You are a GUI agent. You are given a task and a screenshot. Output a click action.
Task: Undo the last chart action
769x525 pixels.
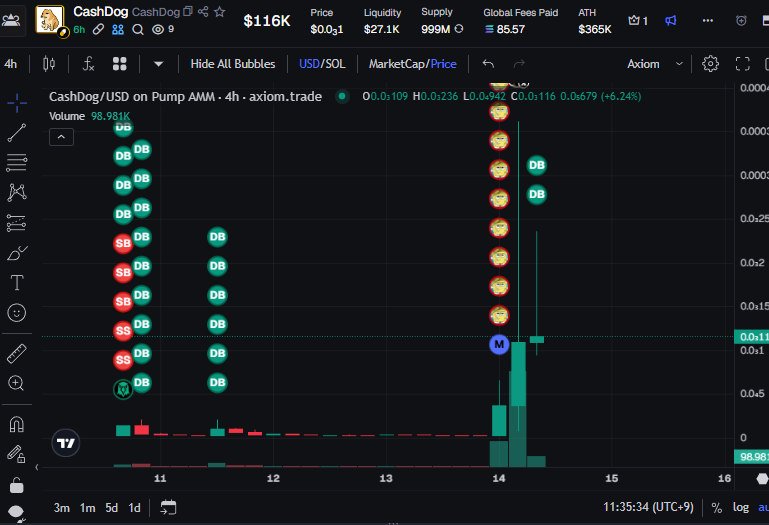[488, 64]
